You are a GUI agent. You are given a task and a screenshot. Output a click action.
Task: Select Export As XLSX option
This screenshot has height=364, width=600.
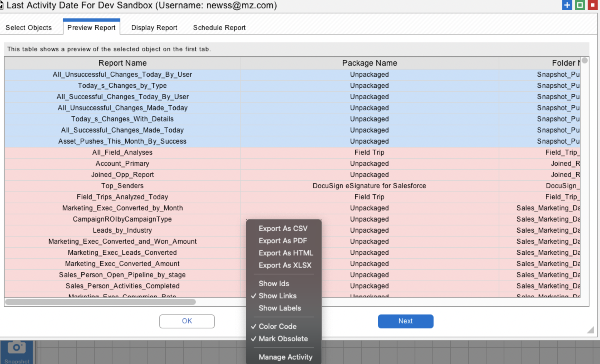285,265
